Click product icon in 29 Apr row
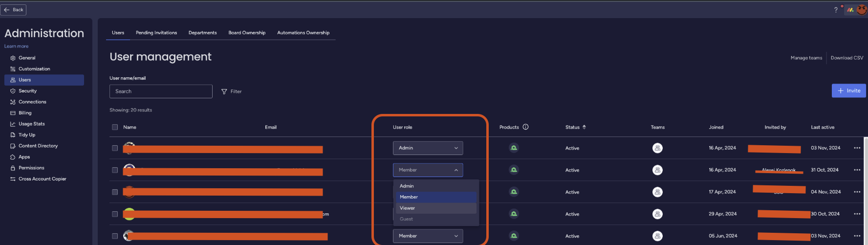The image size is (868, 245). click(514, 214)
